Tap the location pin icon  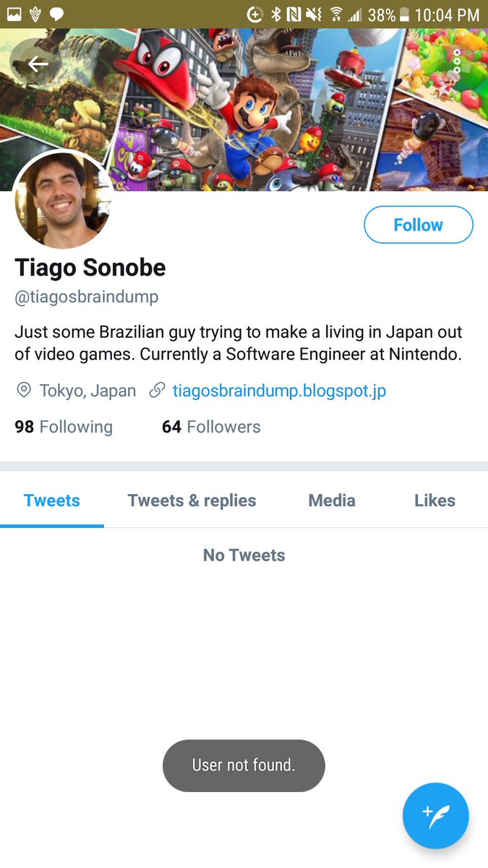point(24,391)
